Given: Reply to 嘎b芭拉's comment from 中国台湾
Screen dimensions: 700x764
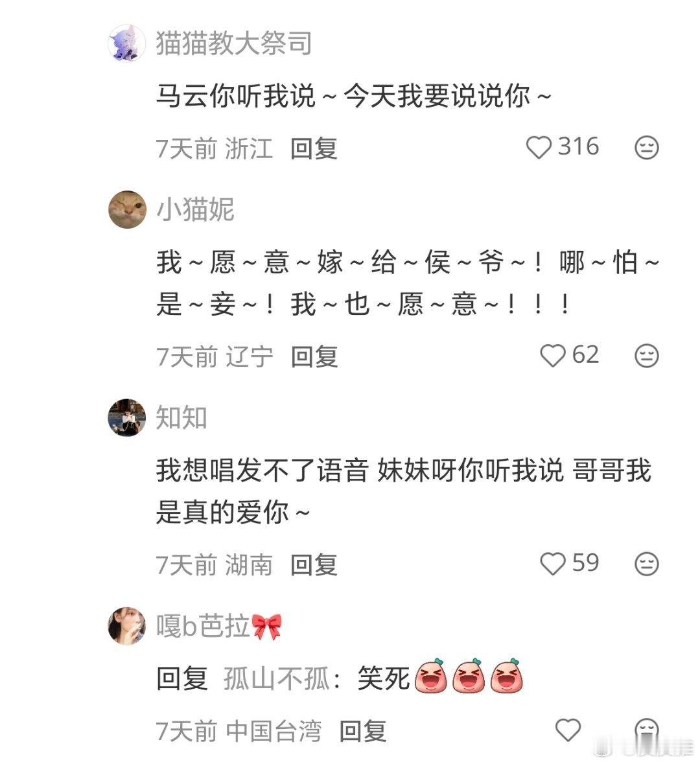Looking at the screenshot, I should 363,732.
